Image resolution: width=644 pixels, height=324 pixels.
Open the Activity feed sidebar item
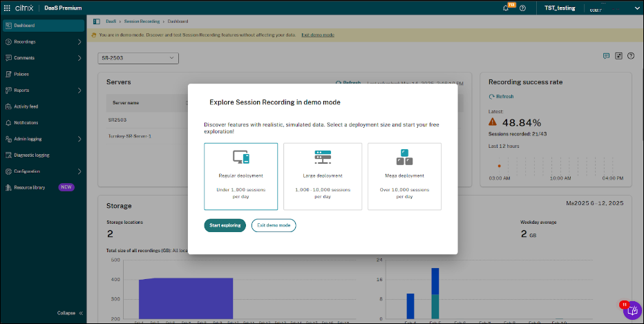click(26, 106)
